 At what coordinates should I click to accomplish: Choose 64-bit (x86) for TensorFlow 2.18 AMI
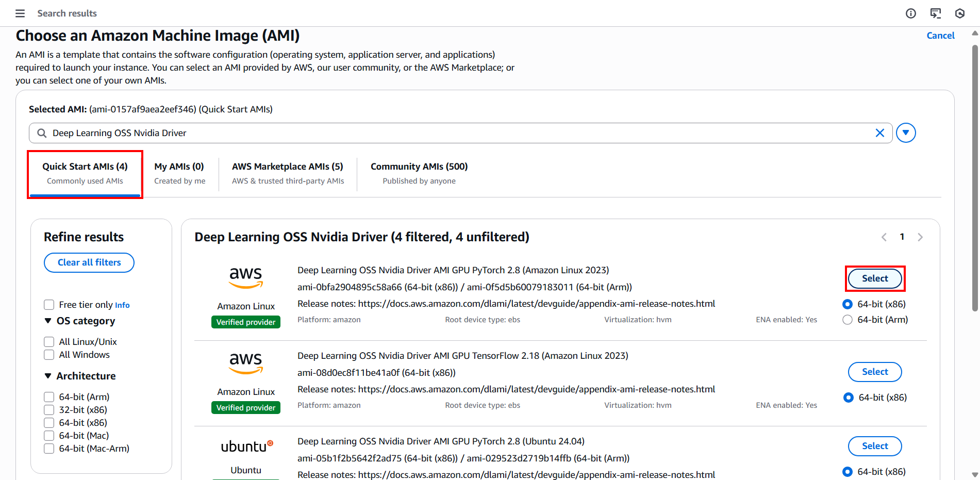[x=849, y=398]
